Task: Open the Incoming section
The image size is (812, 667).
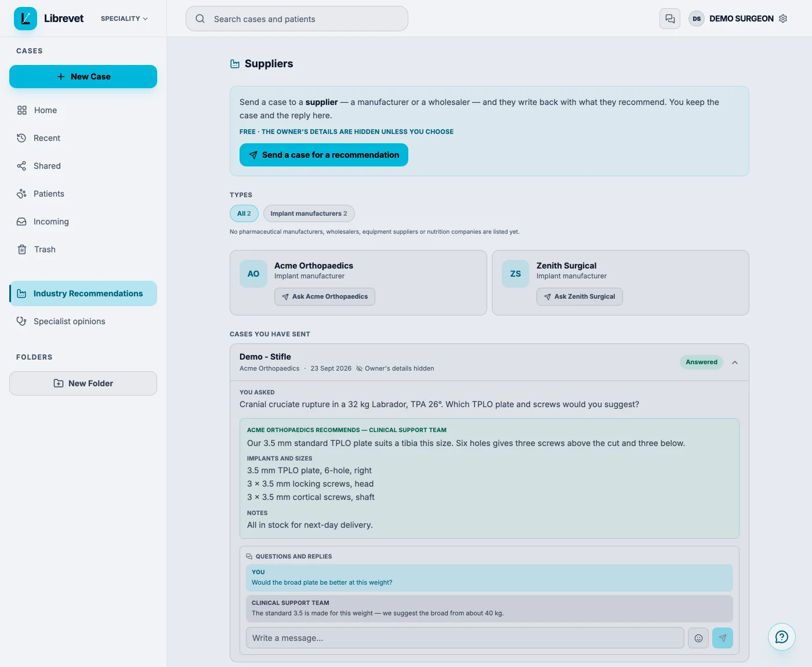Action: pyautogui.click(x=83, y=222)
